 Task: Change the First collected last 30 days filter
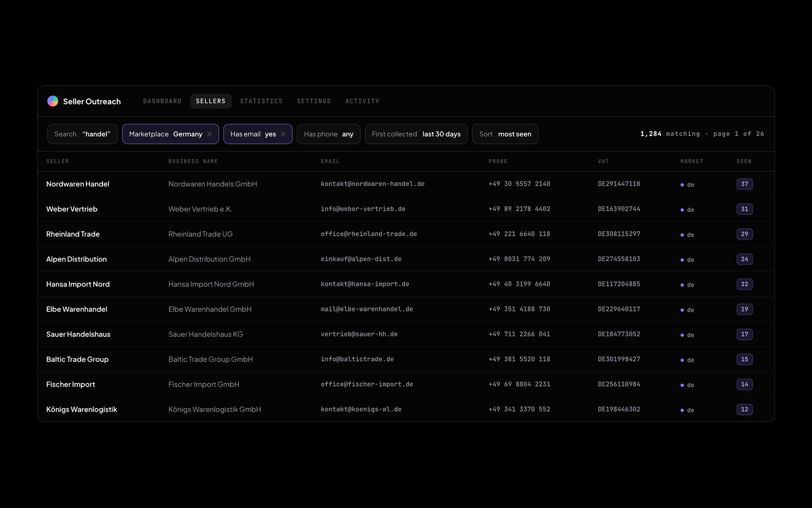[x=416, y=134]
